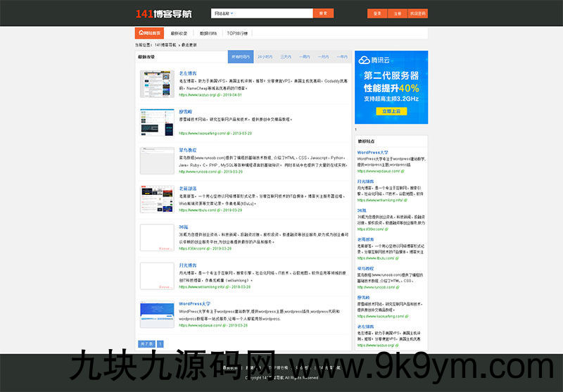Viewport: 563px width, 392px height.
Task: Open the 老左博客 site thumbnail
Action: [157, 84]
